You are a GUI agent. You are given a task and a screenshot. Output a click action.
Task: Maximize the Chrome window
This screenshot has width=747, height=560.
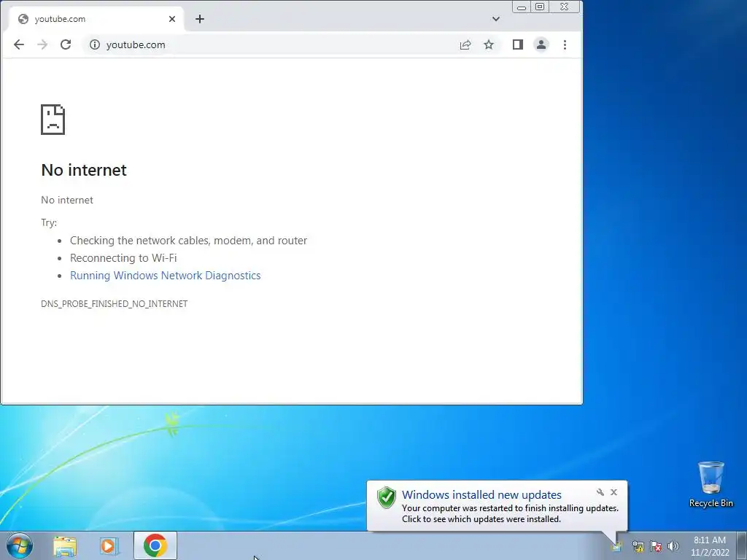(x=540, y=7)
